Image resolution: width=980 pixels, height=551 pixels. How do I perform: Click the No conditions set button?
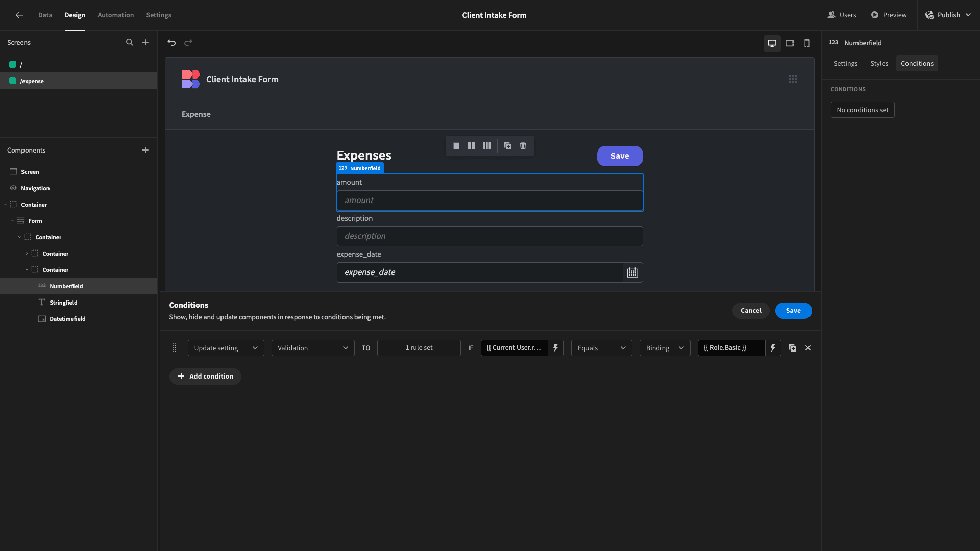point(863,110)
